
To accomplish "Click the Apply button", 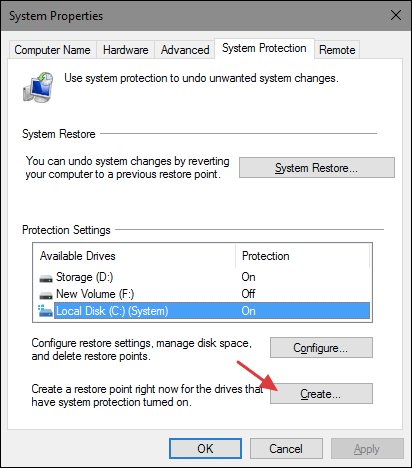I will pyautogui.click(x=367, y=449).
